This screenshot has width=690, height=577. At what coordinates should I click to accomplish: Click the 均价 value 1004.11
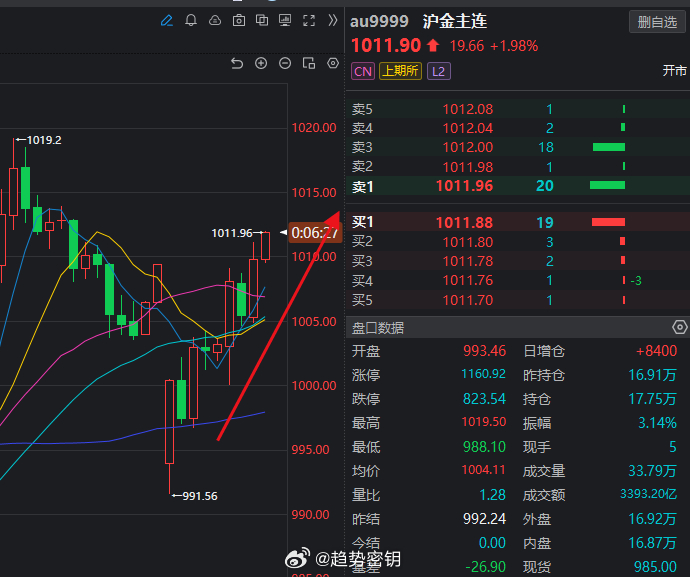pyautogui.click(x=484, y=470)
